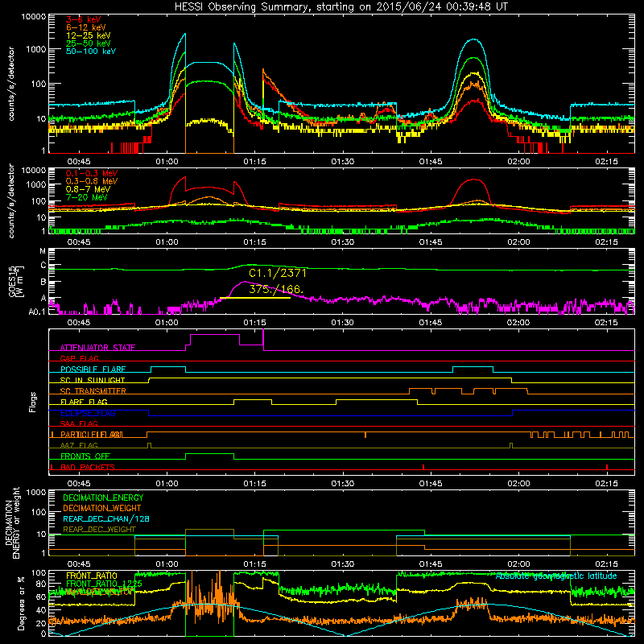Click the FRONT_RATIO_1225 legend label

coord(104,584)
